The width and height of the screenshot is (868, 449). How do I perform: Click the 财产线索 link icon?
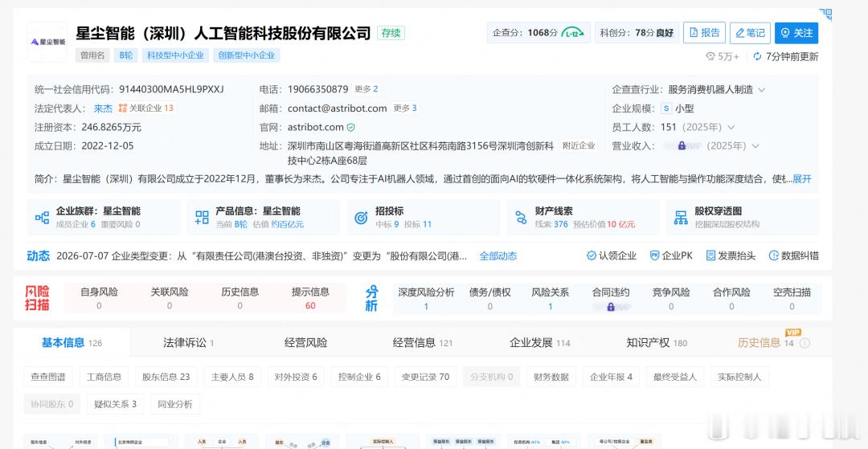point(521,218)
